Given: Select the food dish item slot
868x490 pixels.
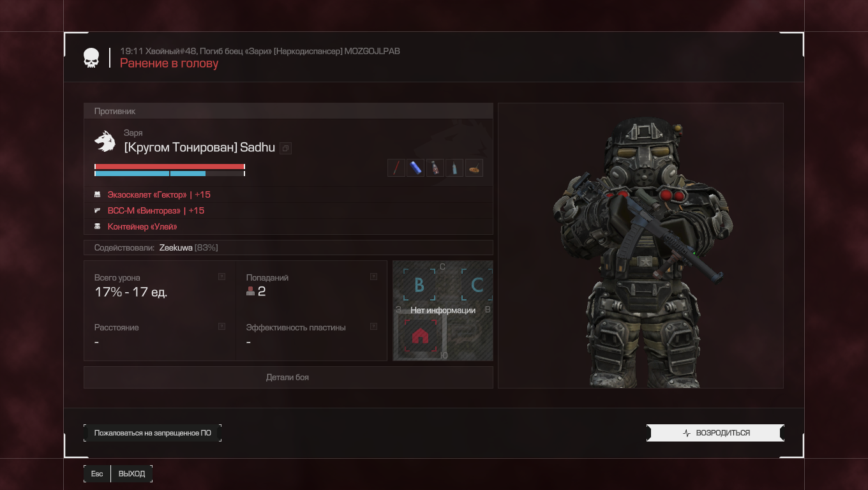Looking at the screenshot, I should [474, 168].
